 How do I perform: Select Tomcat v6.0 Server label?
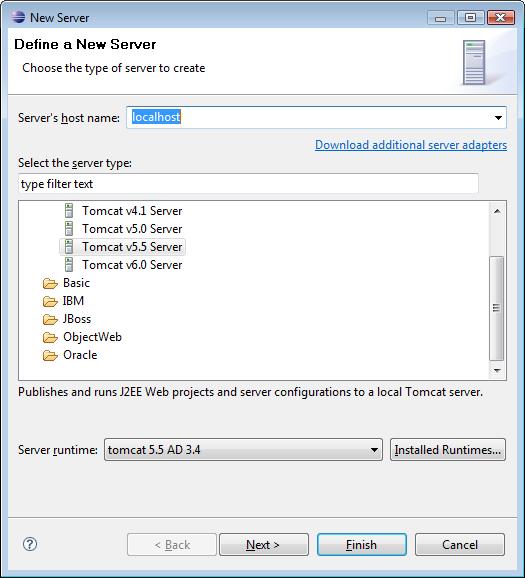click(132, 265)
